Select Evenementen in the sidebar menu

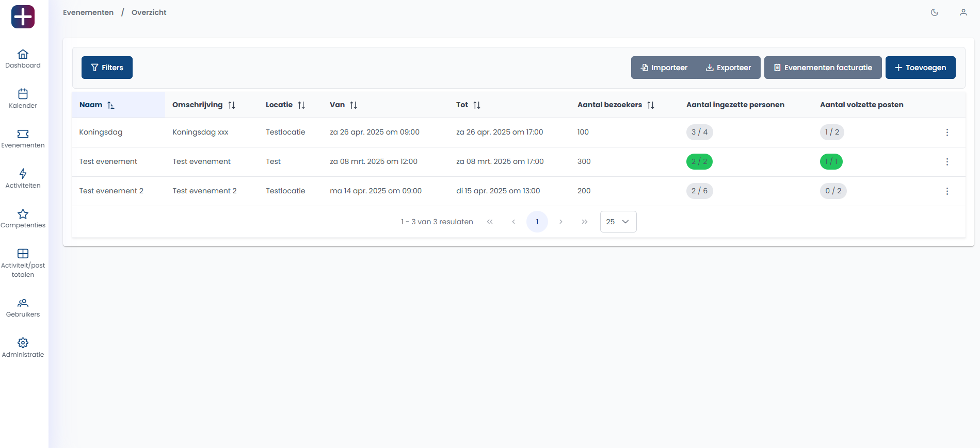click(x=23, y=139)
